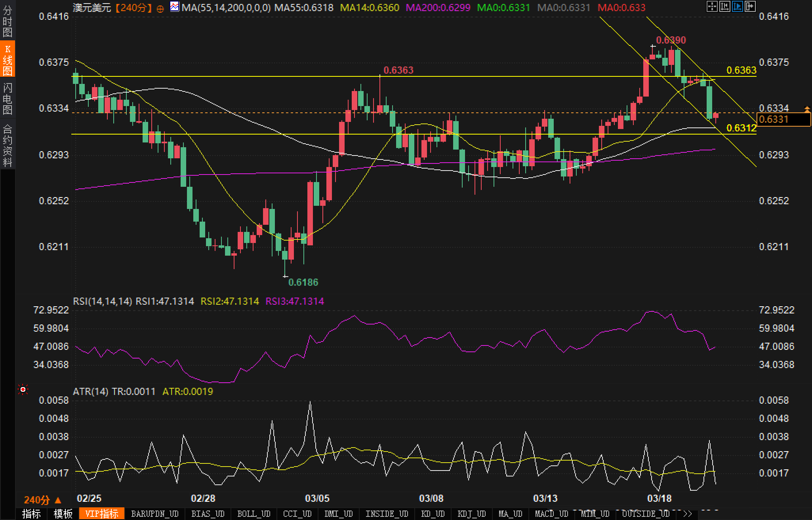This screenshot has width=812, height=520.
Task: Click the 澳元美元 symbol name
Action: [92, 8]
